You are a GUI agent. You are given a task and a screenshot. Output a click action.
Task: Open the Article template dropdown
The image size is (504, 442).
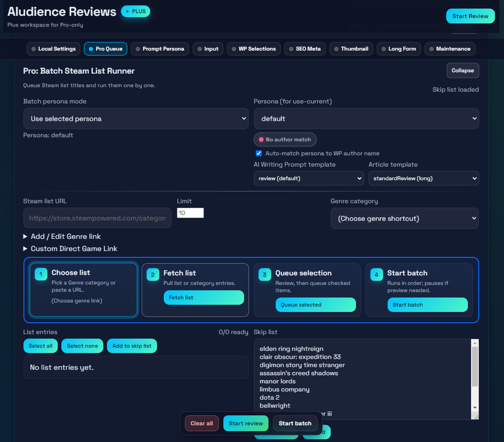click(423, 178)
